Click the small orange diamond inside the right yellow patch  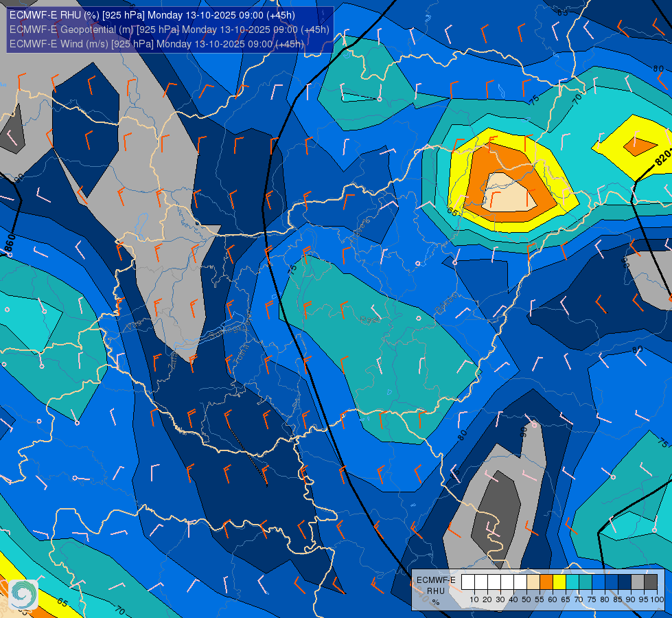pos(640,147)
